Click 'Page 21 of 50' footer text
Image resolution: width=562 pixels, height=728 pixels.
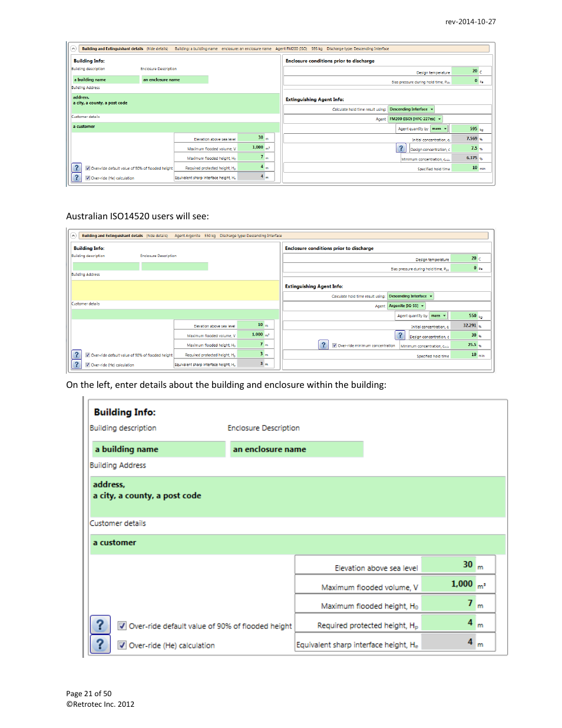(x=89, y=694)
